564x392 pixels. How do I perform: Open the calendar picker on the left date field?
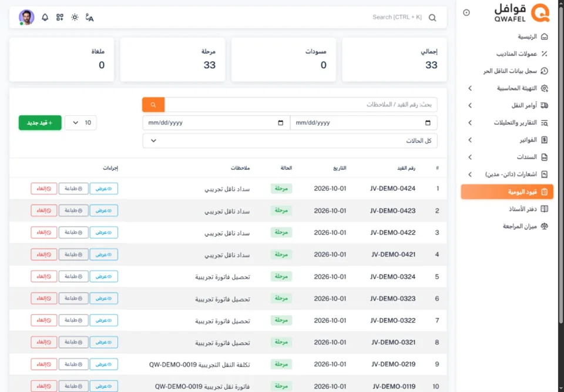(281, 123)
